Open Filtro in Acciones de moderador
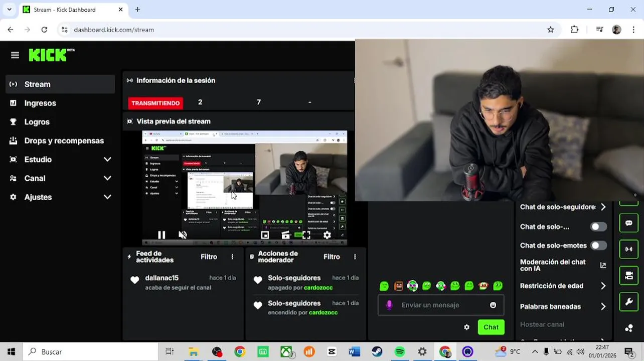The image size is (644, 361). (x=332, y=257)
